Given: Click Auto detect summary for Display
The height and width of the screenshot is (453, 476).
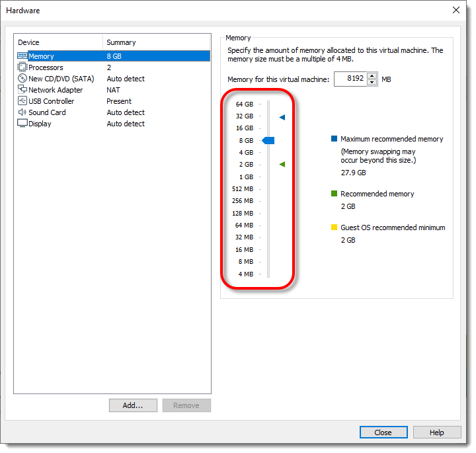Looking at the screenshot, I should 126,124.
